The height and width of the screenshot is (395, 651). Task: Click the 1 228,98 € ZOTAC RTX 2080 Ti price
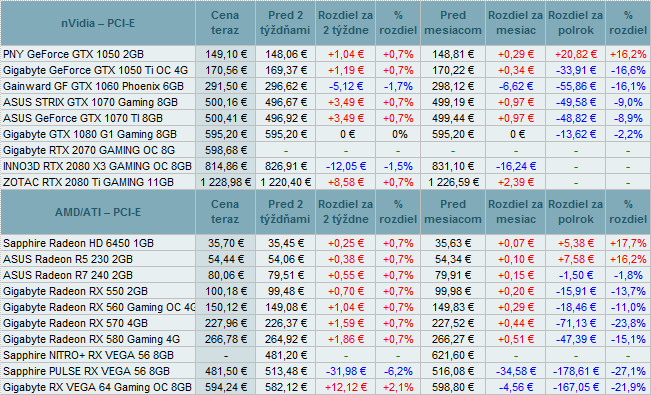(225, 182)
